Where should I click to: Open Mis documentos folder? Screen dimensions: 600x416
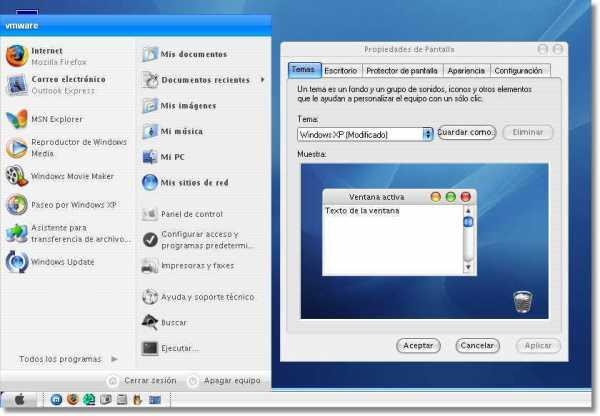click(x=185, y=54)
